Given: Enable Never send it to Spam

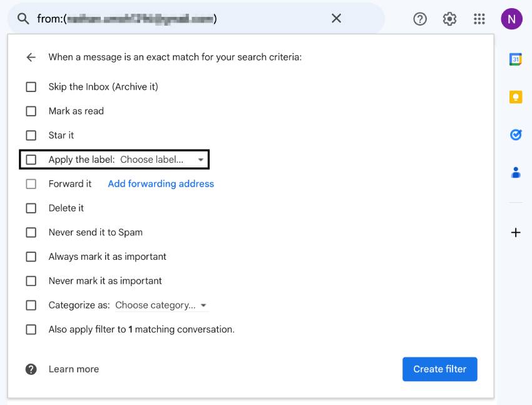Looking at the screenshot, I should [x=31, y=232].
